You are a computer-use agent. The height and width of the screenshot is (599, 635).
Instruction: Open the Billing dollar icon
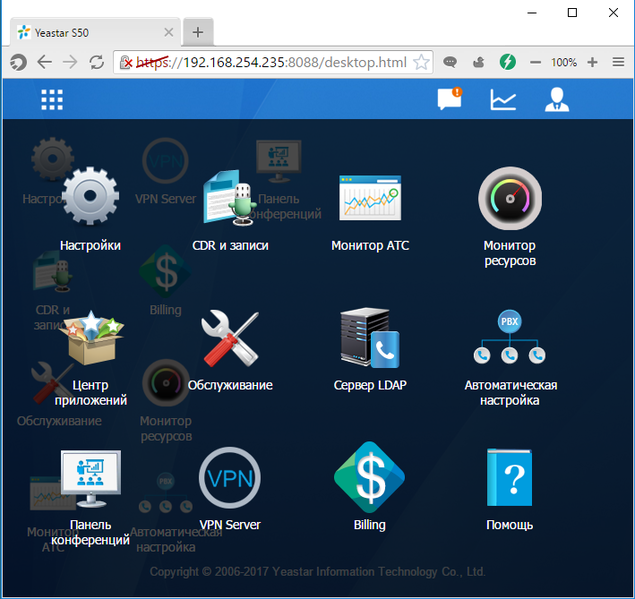tap(369, 477)
